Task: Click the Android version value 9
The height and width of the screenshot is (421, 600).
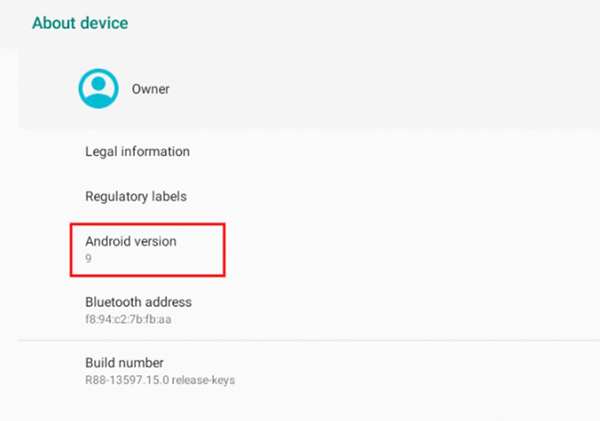Action: [88, 259]
